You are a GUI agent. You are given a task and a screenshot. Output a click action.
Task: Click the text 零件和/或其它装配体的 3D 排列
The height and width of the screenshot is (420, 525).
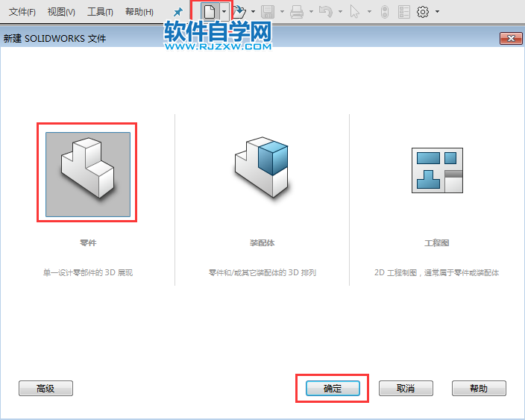click(262, 272)
